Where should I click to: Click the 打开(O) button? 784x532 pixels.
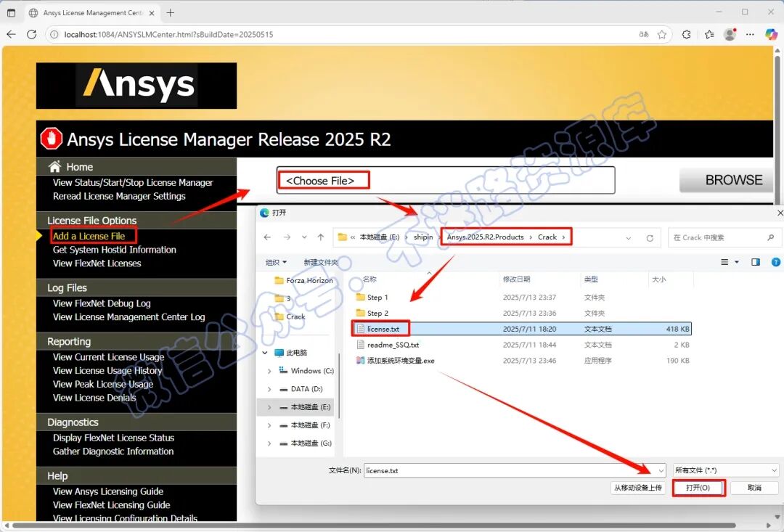pos(698,488)
